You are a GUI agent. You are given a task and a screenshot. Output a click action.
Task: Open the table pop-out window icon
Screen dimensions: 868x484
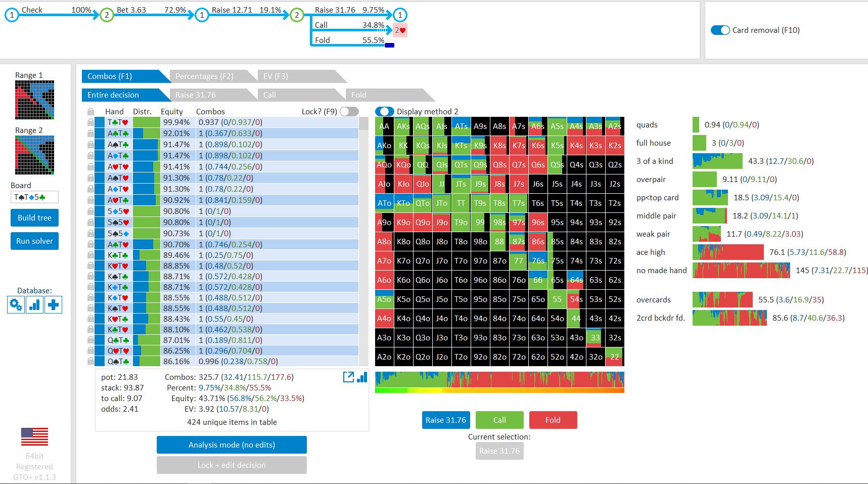click(348, 377)
